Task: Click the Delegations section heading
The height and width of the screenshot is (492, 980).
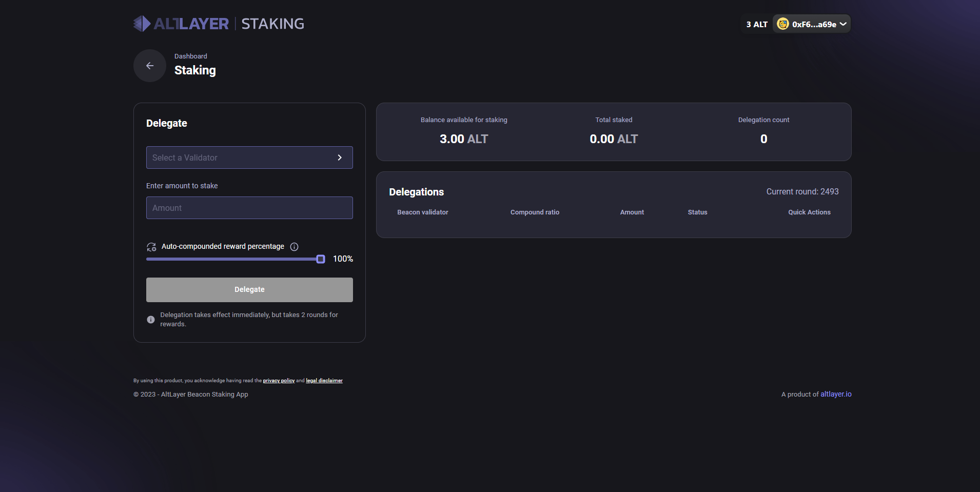Action: coord(417,192)
